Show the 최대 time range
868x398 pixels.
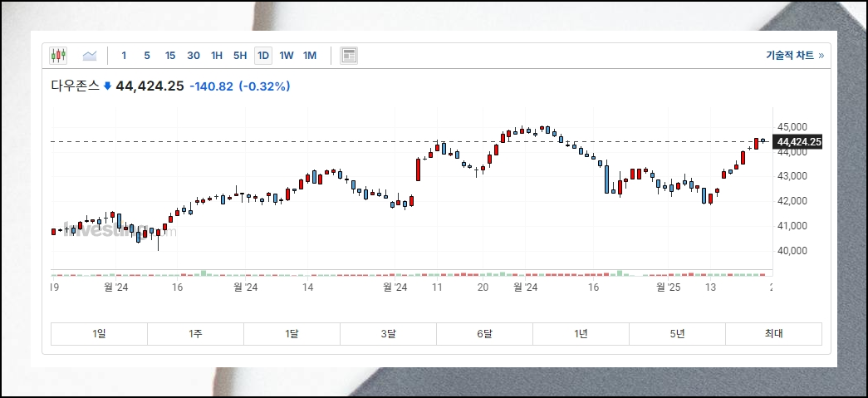pos(773,334)
